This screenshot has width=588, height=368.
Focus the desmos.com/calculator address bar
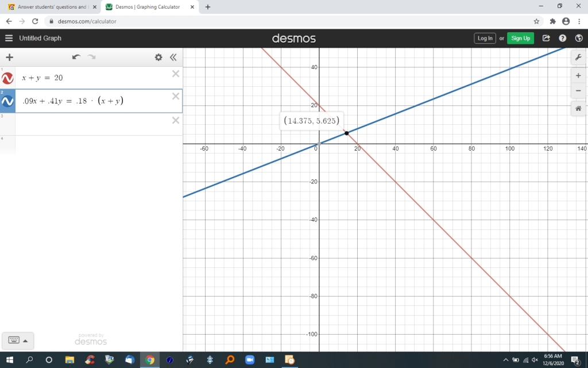pos(289,21)
